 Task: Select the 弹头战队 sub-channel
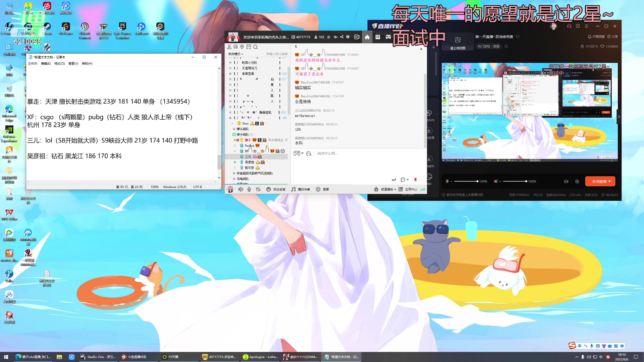pyautogui.click(x=243, y=129)
